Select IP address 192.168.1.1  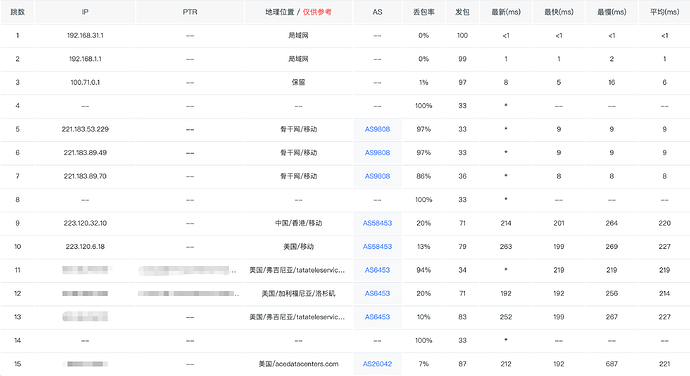(x=85, y=59)
